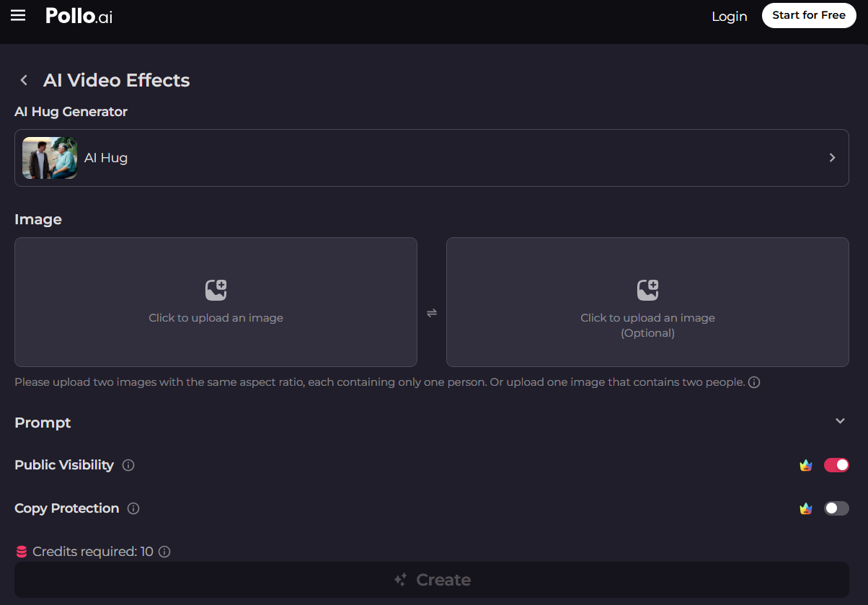Click the swap images arrows icon
Screen dimensions: 868x605
[432, 313]
